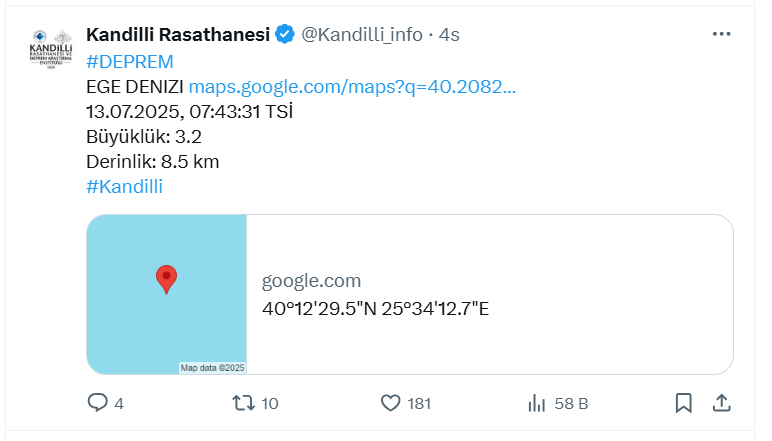772x441 pixels.
Task: Click the Kandilli Rasathanesi profile avatar
Action: click(x=51, y=49)
